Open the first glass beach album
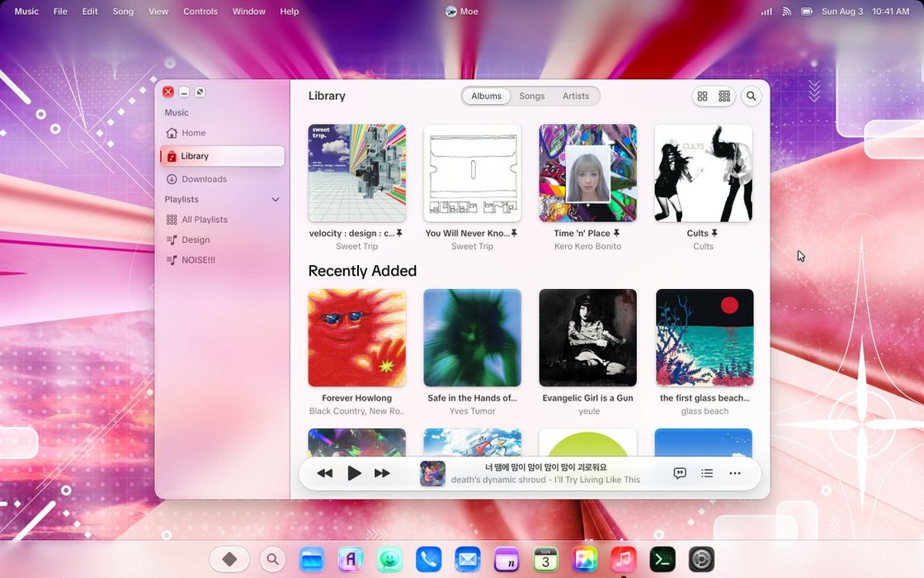 [705, 338]
